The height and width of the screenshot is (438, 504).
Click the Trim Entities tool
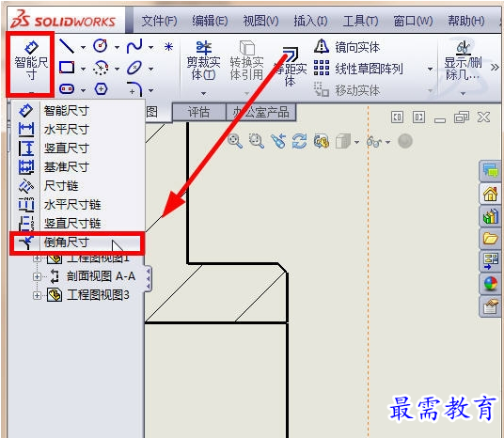tap(203, 61)
